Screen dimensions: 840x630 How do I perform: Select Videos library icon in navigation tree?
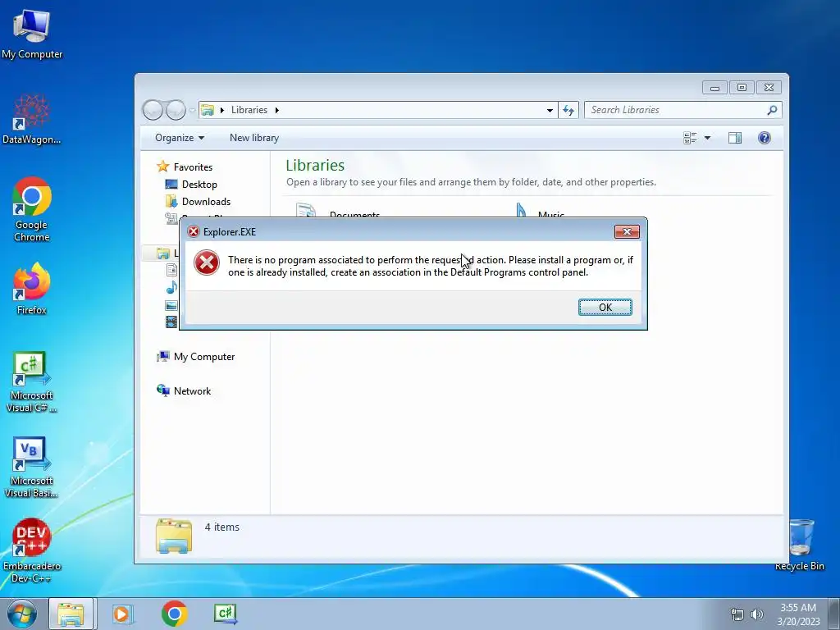(171, 322)
